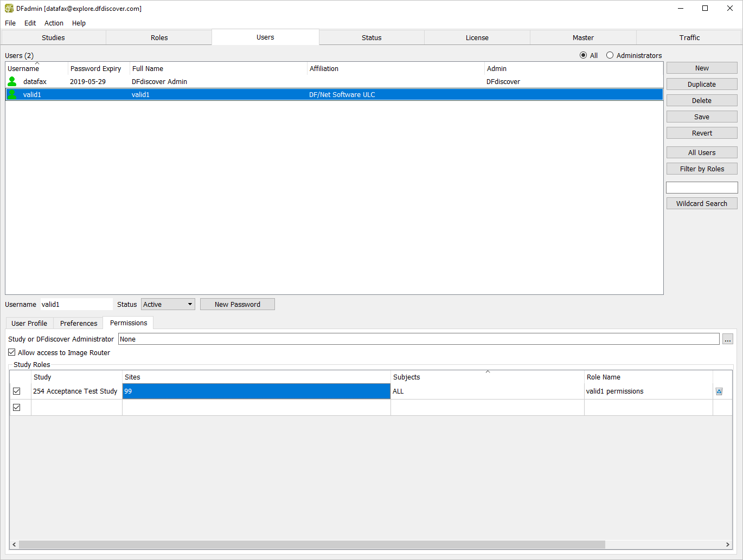Click the green user icon beside datafax

pyautogui.click(x=12, y=82)
